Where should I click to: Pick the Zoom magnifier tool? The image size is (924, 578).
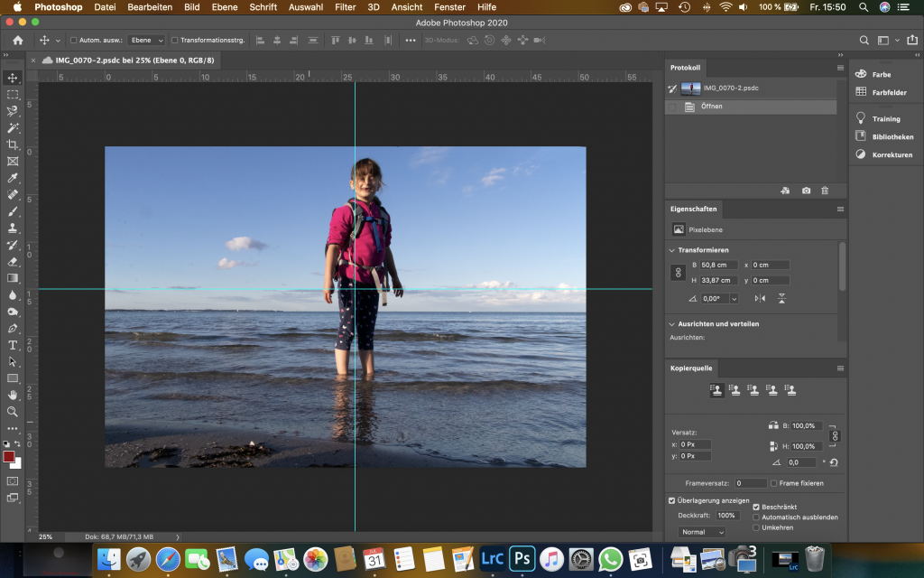[x=13, y=411]
